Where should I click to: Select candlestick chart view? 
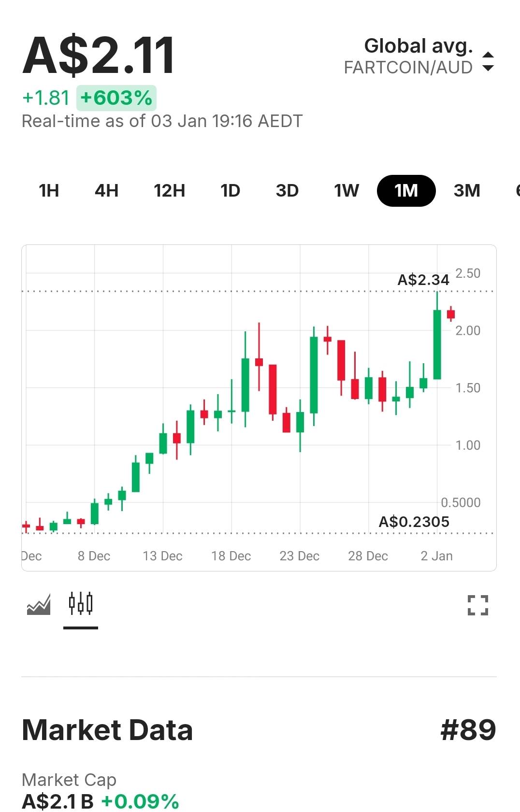[80, 604]
